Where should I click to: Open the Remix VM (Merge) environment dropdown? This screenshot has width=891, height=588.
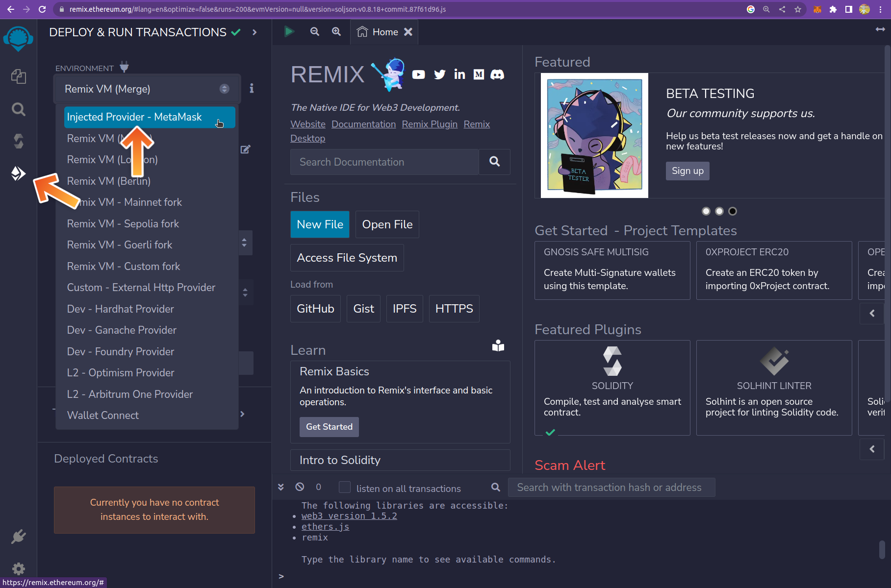coord(147,89)
